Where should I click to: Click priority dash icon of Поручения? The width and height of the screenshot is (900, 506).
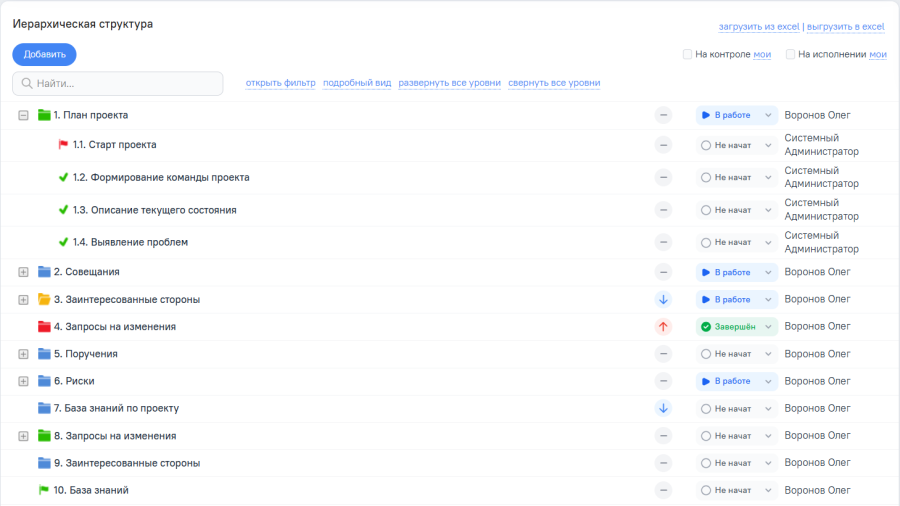click(664, 354)
